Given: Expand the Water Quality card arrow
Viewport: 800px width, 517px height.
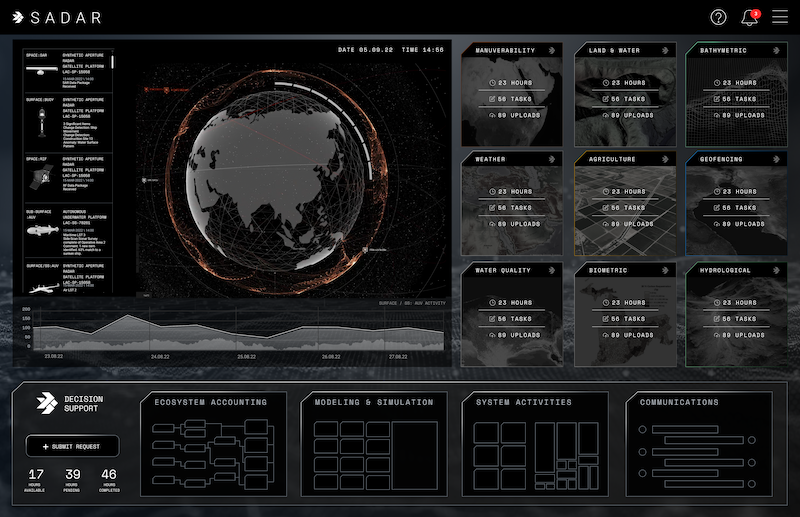Looking at the screenshot, I should pyautogui.click(x=552, y=270).
